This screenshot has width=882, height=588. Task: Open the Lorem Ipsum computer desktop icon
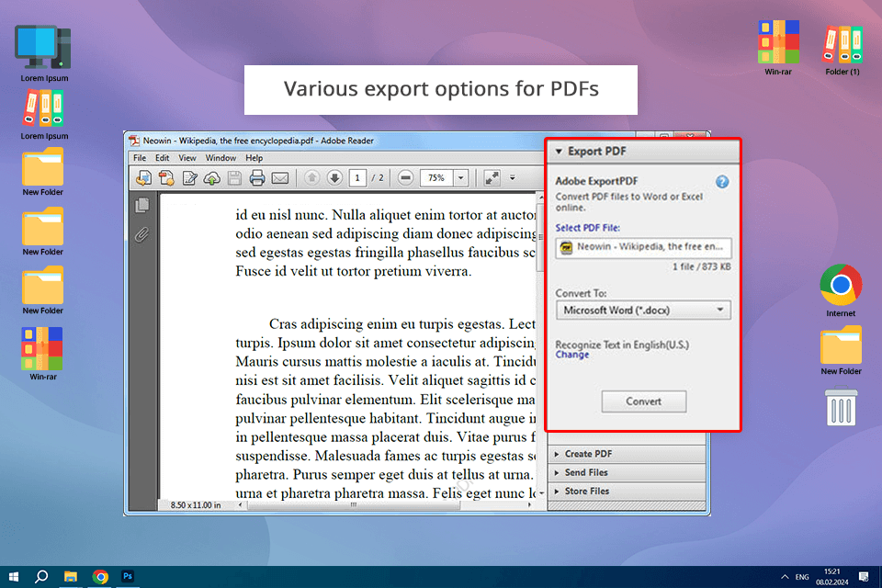[44, 53]
